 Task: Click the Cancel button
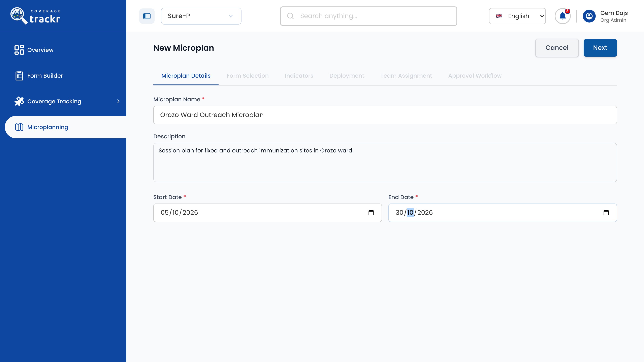pyautogui.click(x=557, y=48)
